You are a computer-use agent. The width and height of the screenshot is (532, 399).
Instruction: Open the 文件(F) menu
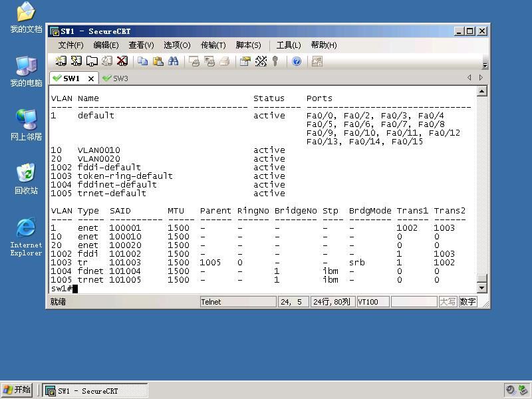point(71,45)
